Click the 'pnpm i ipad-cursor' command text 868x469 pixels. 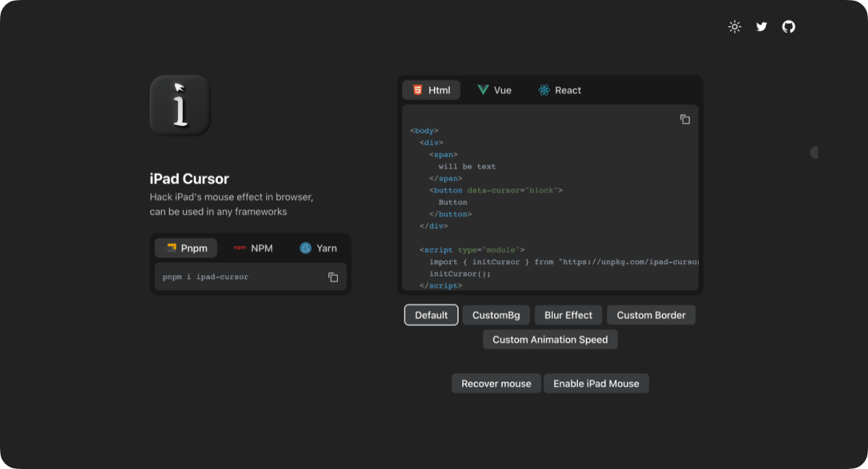click(x=205, y=277)
